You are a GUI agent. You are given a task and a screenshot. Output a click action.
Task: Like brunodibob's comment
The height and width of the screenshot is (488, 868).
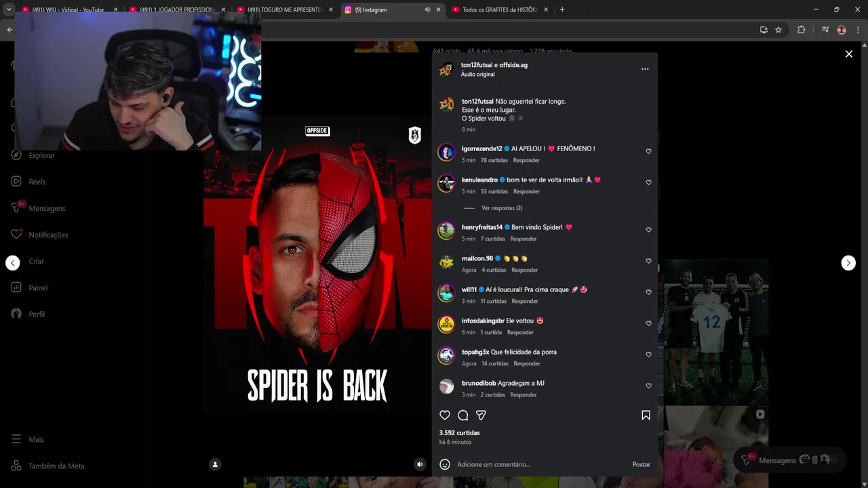coord(648,386)
